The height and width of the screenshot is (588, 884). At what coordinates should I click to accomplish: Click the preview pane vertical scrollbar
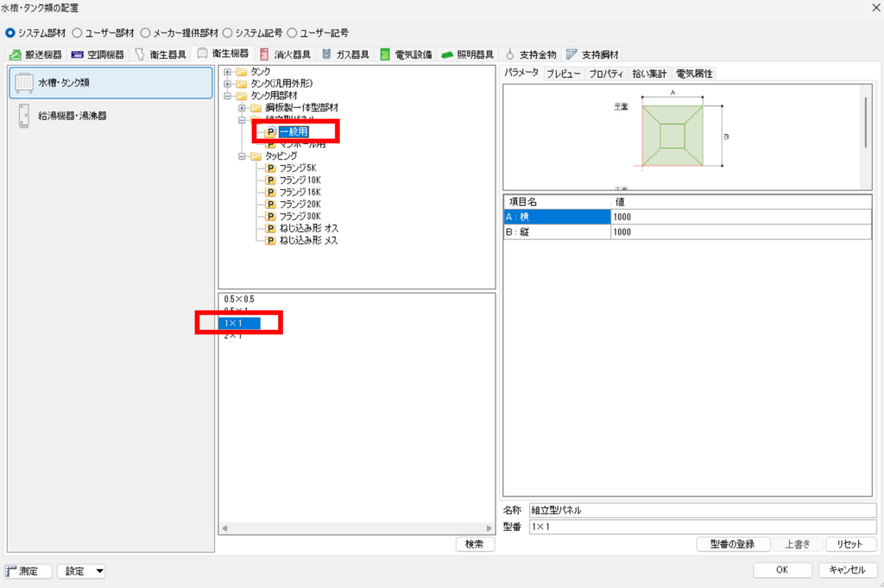point(866,121)
